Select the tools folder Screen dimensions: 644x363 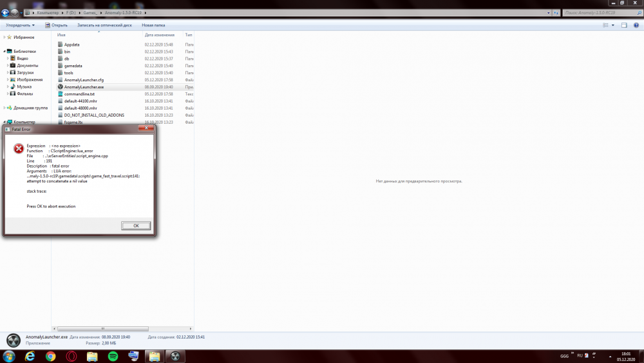click(x=69, y=73)
